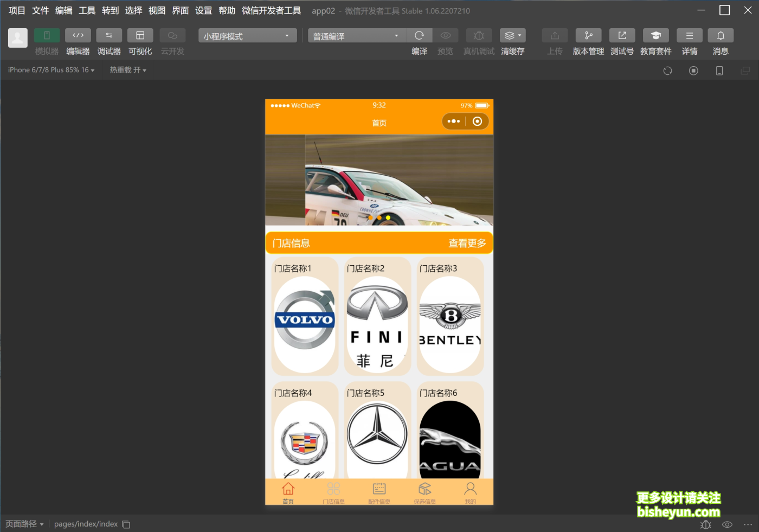Copy the pages/index/index path icon
The height and width of the screenshot is (532, 759).
pyautogui.click(x=126, y=524)
